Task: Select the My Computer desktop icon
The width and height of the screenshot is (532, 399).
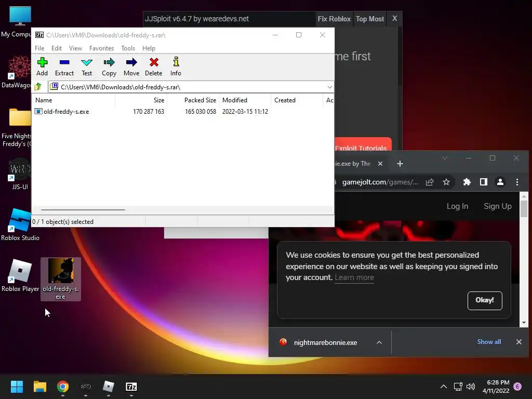Action: pyautogui.click(x=16, y=21)
